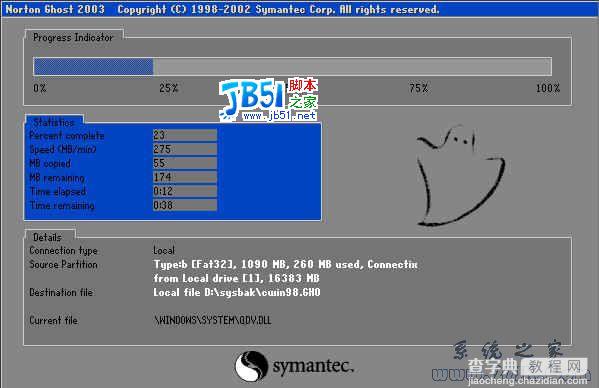
Task: Click the MB remaining value 174
Action: coord(185,177)
